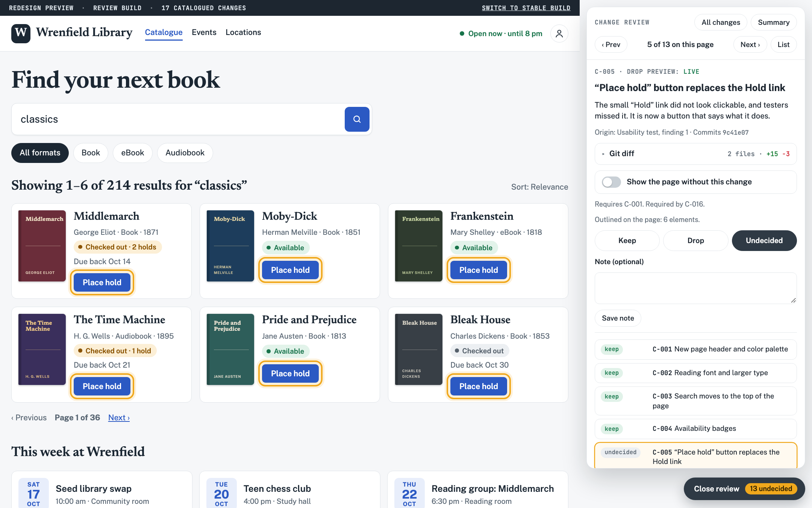Image resolution: width=812 pixels, height=508 pixels.
Task: Go to Next results page link
Action: (119, 418)
